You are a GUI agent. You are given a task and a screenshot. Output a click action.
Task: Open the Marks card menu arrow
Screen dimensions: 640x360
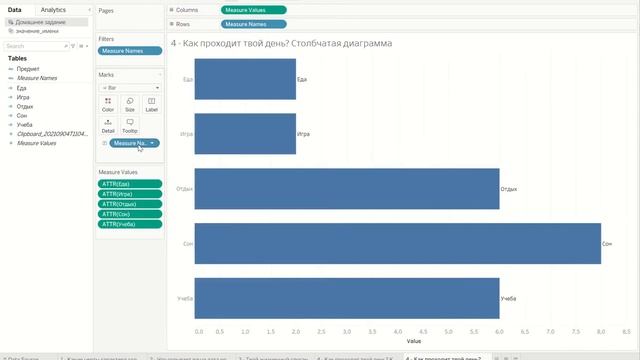pos(160,75)
